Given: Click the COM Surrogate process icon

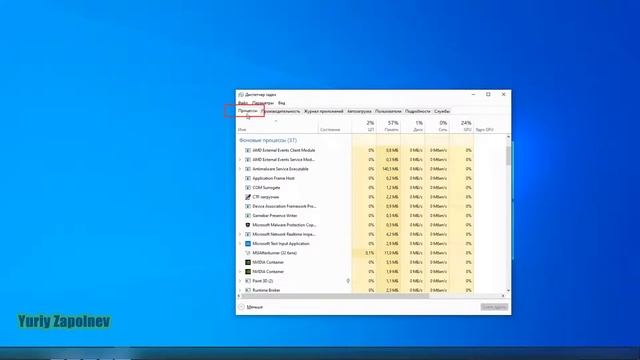Looking at the screenshot, I should [x=248, y=188].
